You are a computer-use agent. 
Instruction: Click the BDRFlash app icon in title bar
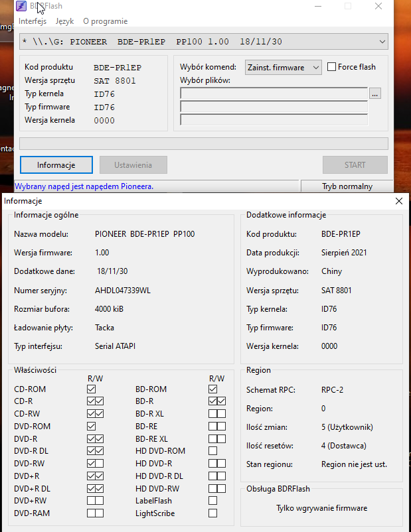pyautogui.click(x=21, y=6)
